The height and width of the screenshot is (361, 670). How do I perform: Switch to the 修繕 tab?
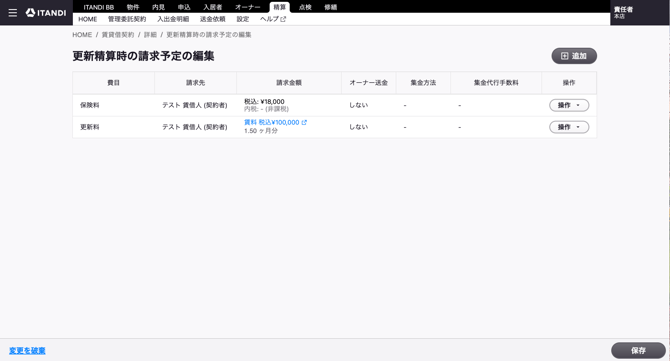click(331, 7)
